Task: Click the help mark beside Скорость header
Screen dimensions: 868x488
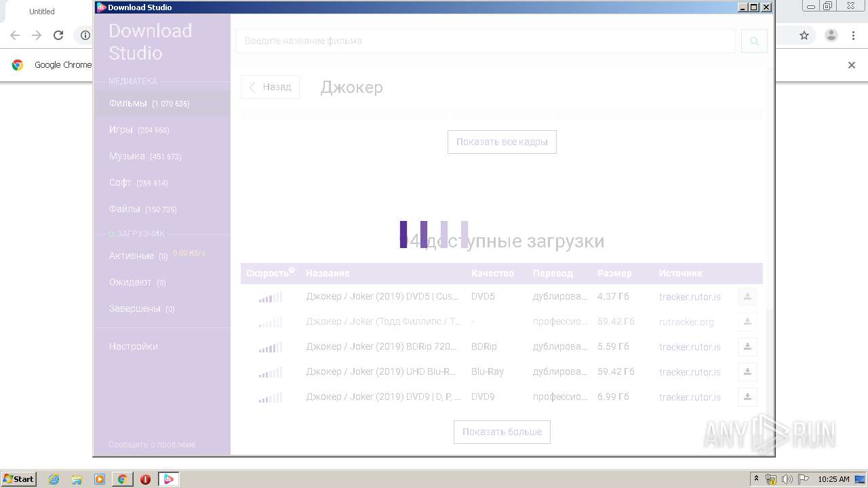Action: [x=292, y=270]
